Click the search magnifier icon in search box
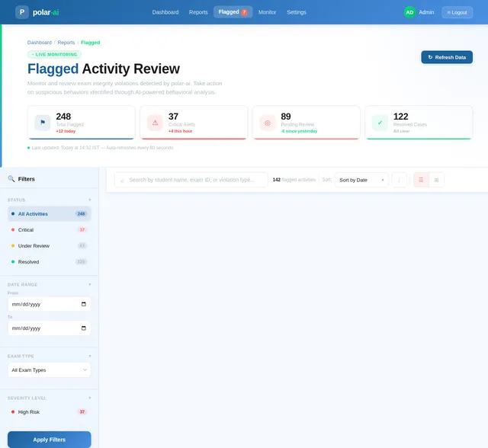This screenshot has height=448, width=488. [122, 181]
